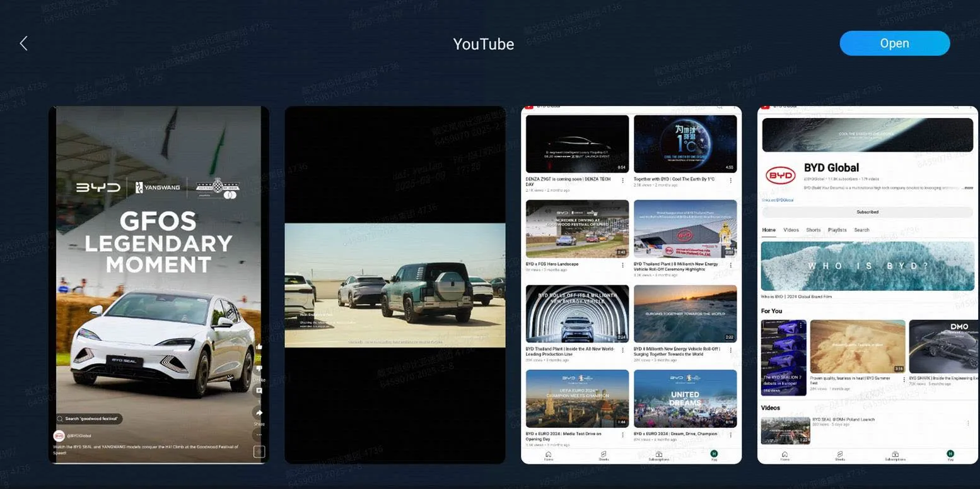Tap the Subscribed button on BYD Global

[868, 212]
